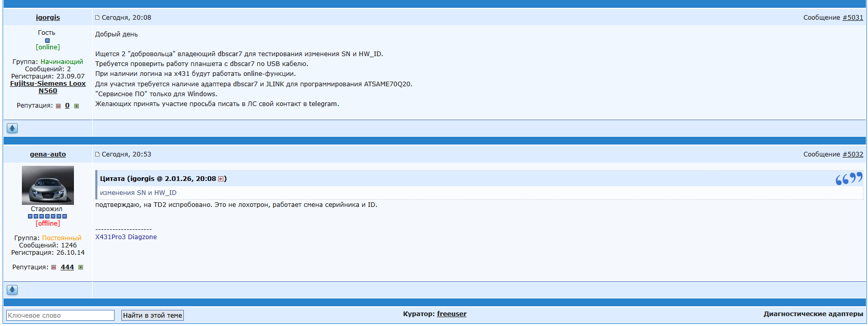Click Найти в этой теме button
This screenshot has height=326, width=868.
pyautogui.click(x=153, y=316)
